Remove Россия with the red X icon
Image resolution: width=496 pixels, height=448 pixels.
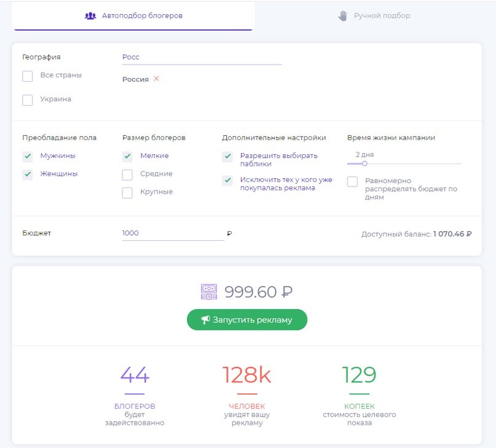click(157, 79)
